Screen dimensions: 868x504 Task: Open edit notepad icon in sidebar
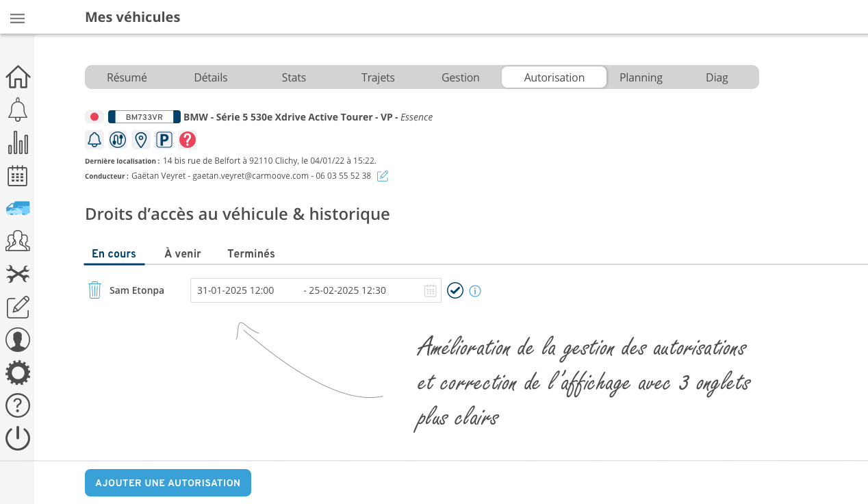(18, 307)
